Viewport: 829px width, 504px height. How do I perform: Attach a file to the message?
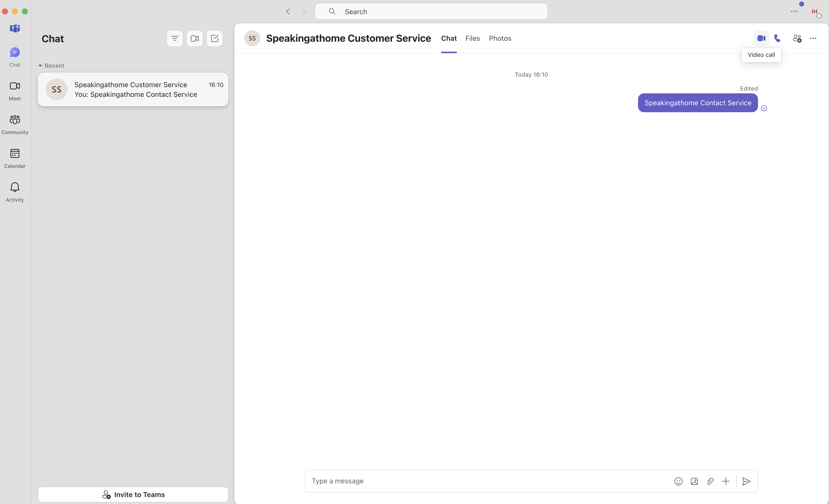(x=710, y=481)
